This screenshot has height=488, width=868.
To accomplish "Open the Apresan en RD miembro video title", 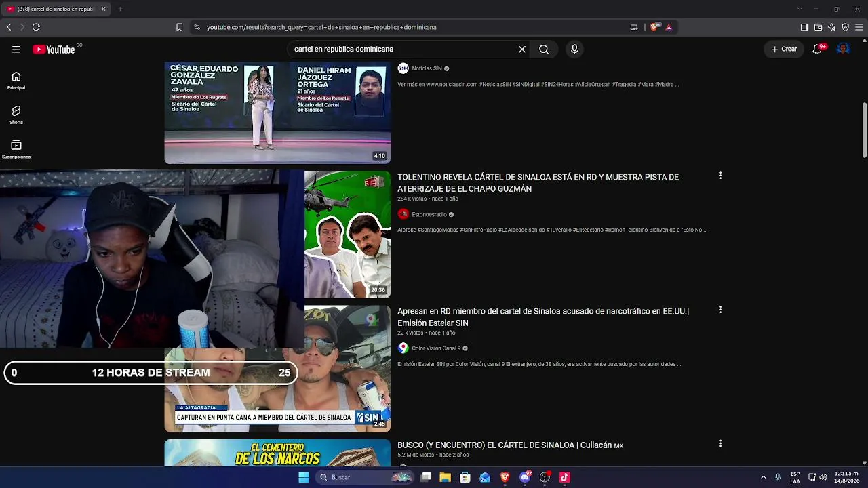I will (x=543, y=317).
